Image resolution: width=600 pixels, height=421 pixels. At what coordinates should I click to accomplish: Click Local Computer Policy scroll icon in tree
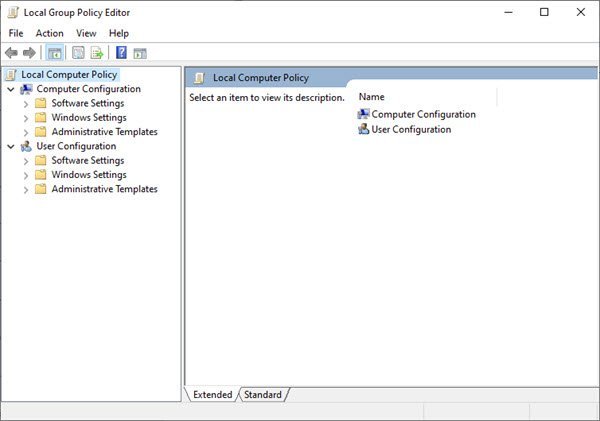[x=11, y=75]
